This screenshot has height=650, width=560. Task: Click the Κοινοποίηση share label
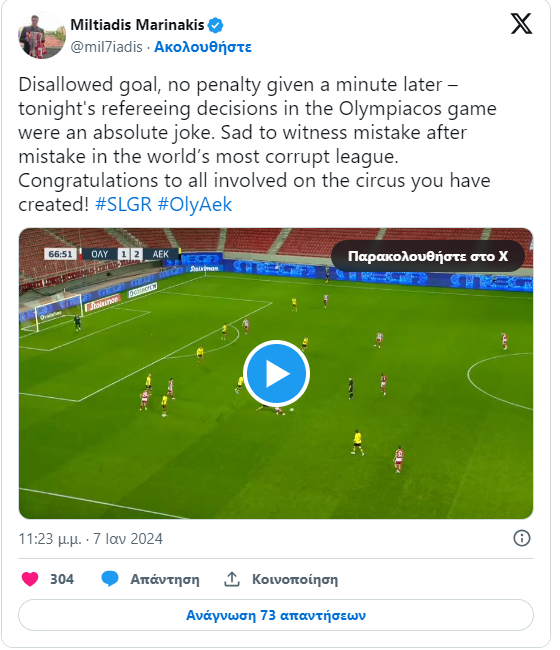(295, 579)
